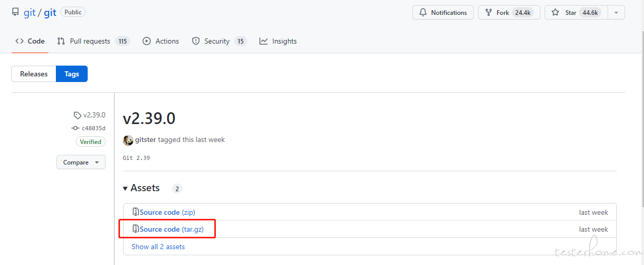
Task: Click the fork count 24.4k badge
Action: [522, 13]
